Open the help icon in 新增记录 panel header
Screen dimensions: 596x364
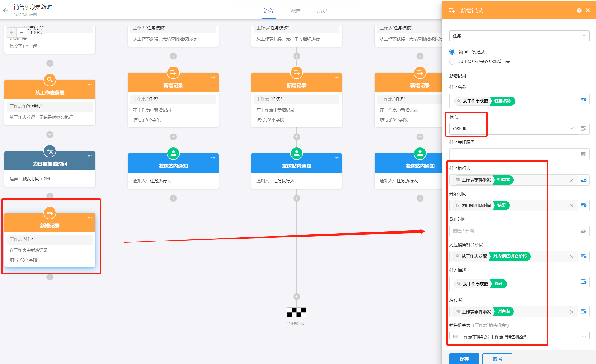click(579, 10)
